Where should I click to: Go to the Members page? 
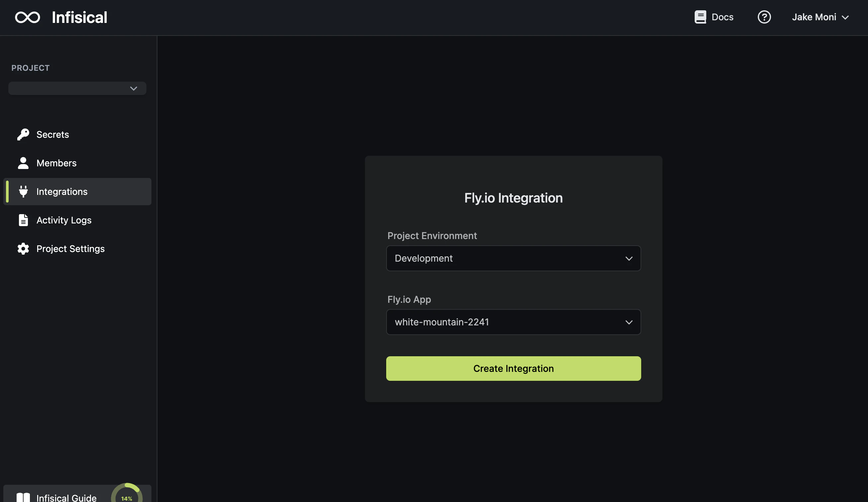[77, 163]
